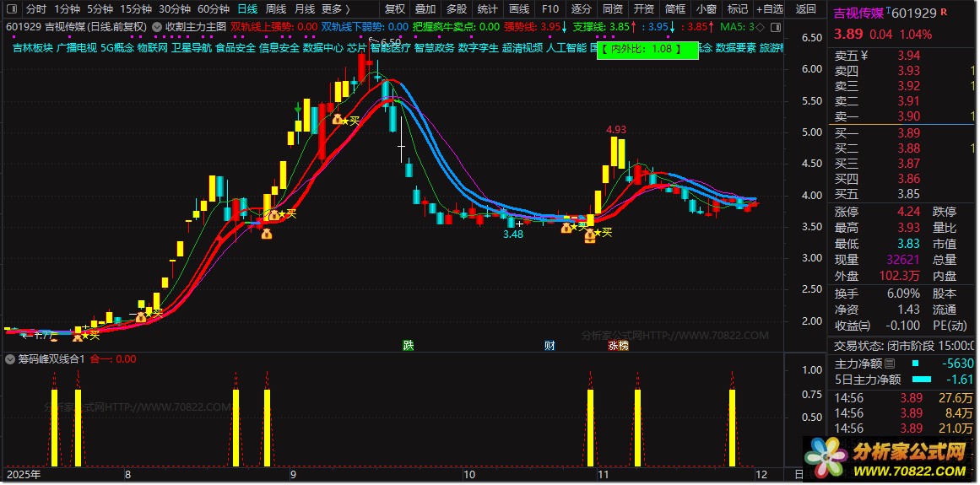Click the 开资 toolbar button
This screenshot has width=980, height=485.
pos(644,9)
